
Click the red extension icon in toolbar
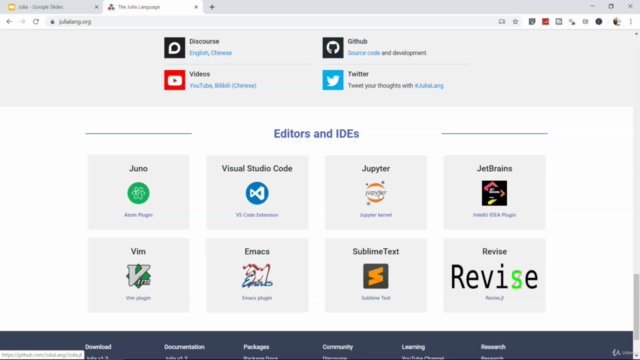point(545,22)
